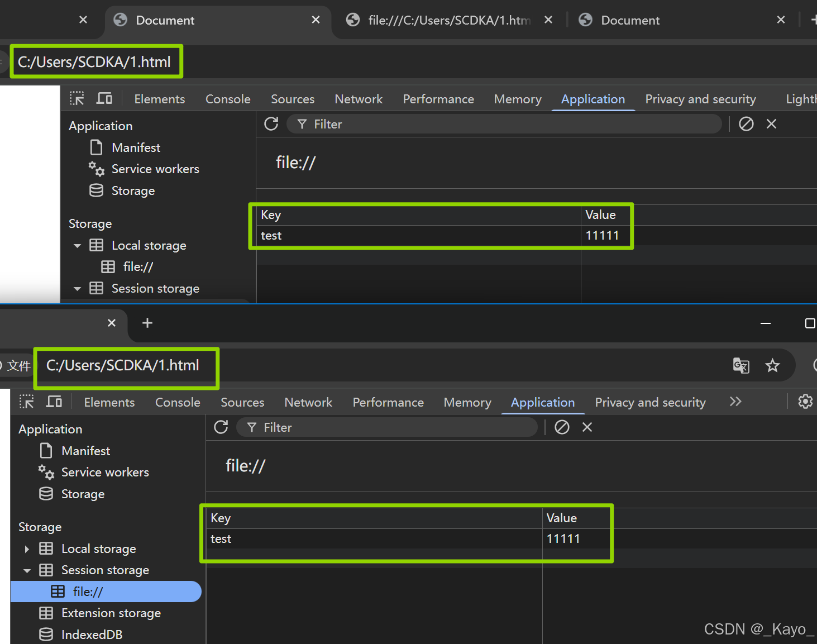Click inspect element icon in upper DevTools
The height and width of the screenshot is (644, 817).
tap(77, 99)
